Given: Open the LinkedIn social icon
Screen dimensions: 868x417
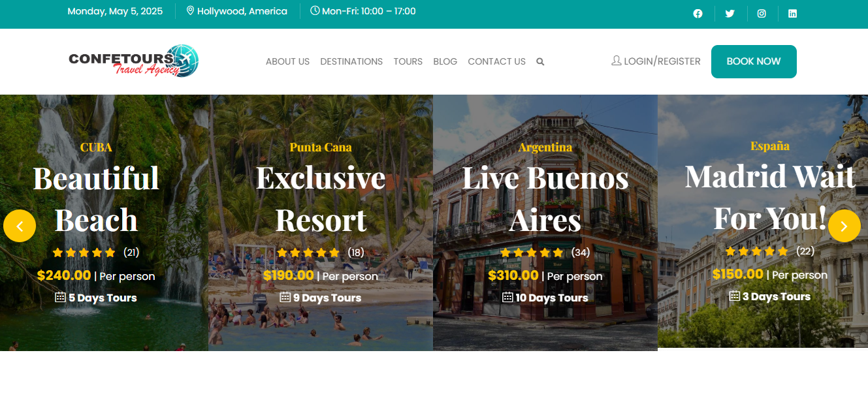Looking at the screenshot, I should [792, 14].
